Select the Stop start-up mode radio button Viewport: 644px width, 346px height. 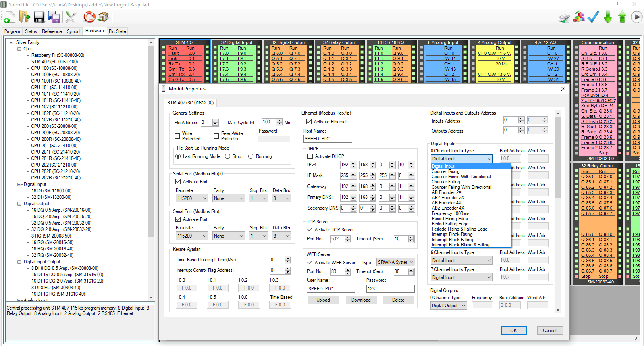[x=228, y=156]
